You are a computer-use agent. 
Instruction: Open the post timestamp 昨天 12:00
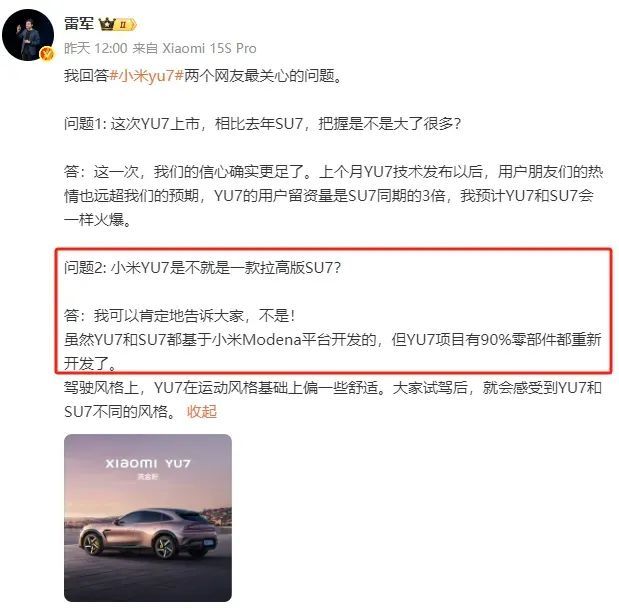[x=96, y=49]
